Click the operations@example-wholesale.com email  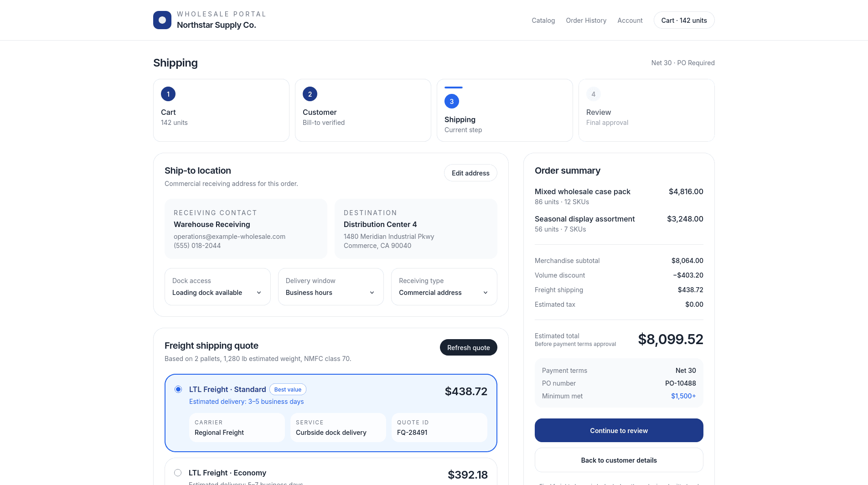click(229, 237)
